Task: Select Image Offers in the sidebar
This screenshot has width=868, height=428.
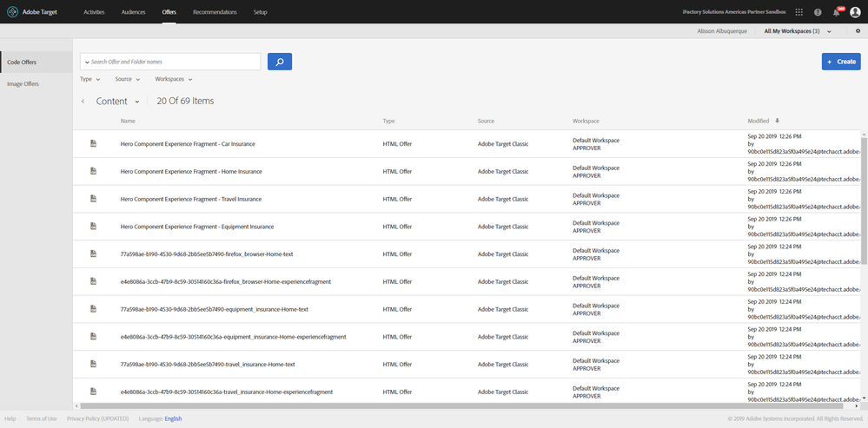Action: pos(23,83)
